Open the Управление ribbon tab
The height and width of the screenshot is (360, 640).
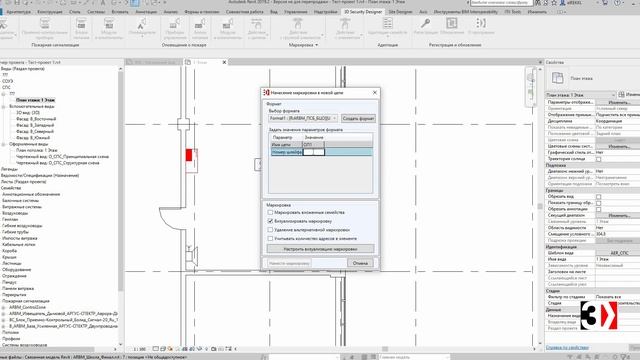pyautogui.click(x=296, y=12)
